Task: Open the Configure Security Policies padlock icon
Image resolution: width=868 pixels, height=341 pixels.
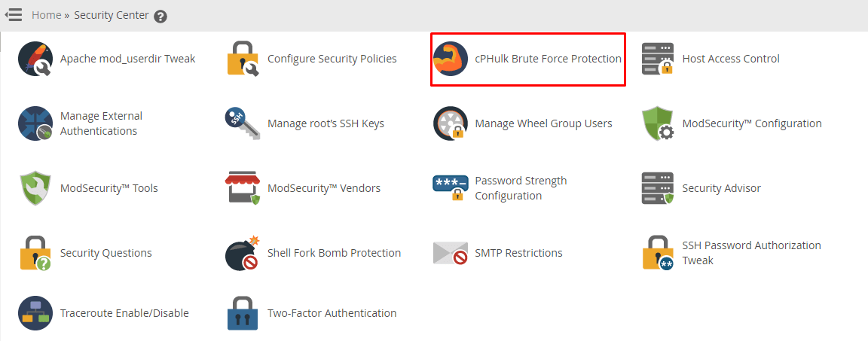Action: pos(243,59)
